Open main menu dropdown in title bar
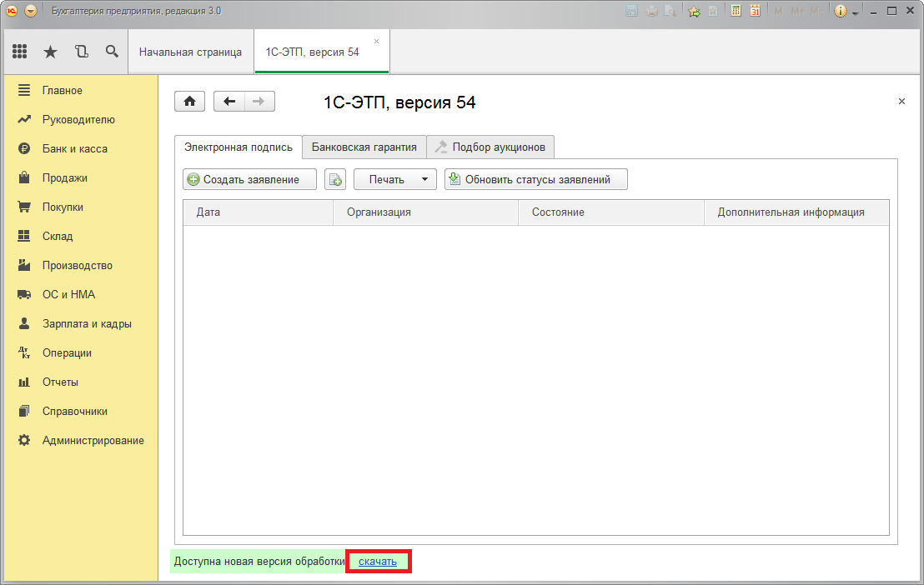 pos(31,11)
